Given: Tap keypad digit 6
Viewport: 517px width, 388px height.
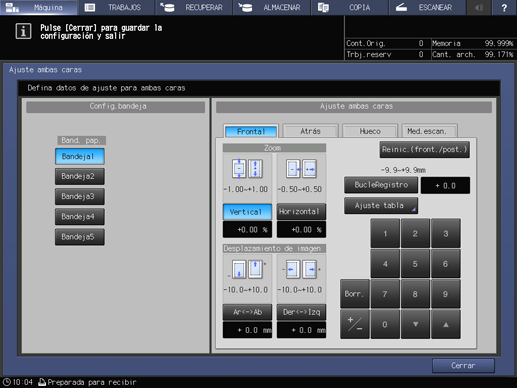Looking at the screenshot, I should pos(446,264).
